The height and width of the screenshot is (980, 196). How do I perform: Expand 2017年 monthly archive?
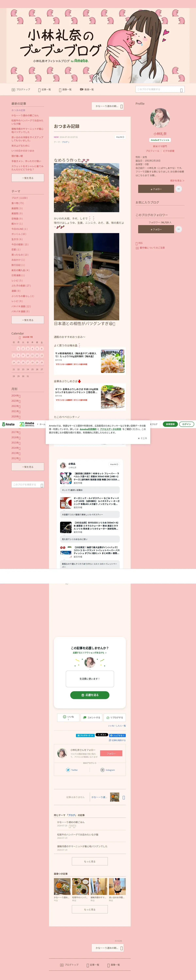pyautogui.click(x=16, y=432)
